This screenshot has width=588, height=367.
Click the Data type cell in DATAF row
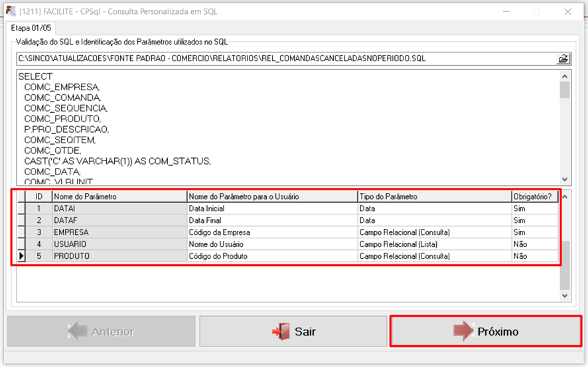pos(435,220)
